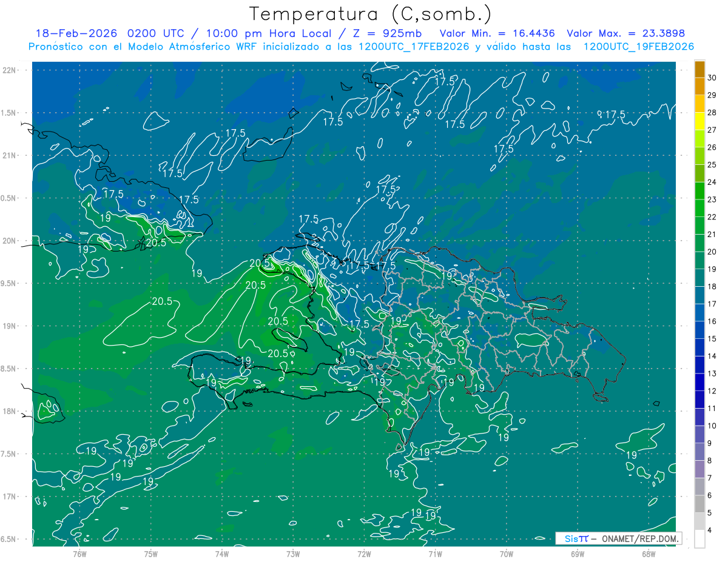This screenshot has height=562, width=728.
Task: Click the blue legend swatch between 16 and 17
Action: tap(699, 313)
